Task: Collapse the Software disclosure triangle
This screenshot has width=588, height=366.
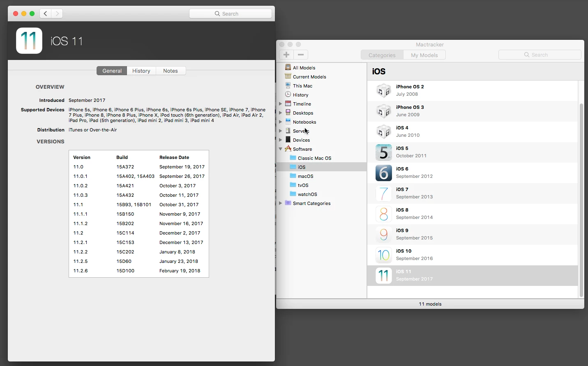Action: coord(281,149)
